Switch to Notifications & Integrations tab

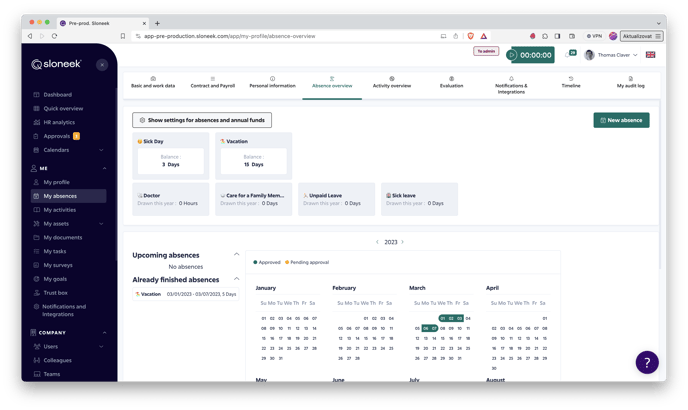[x=511, y=85]
